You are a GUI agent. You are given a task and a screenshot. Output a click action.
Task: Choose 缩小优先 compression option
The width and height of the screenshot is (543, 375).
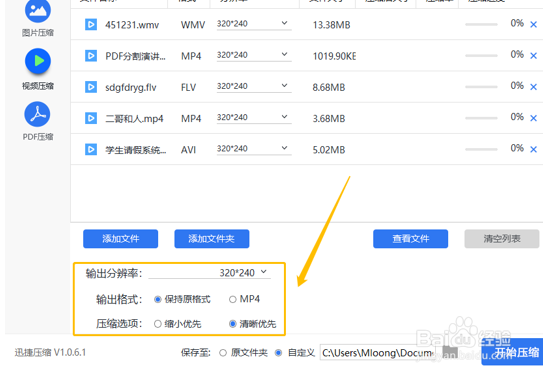tap(158, 324)
